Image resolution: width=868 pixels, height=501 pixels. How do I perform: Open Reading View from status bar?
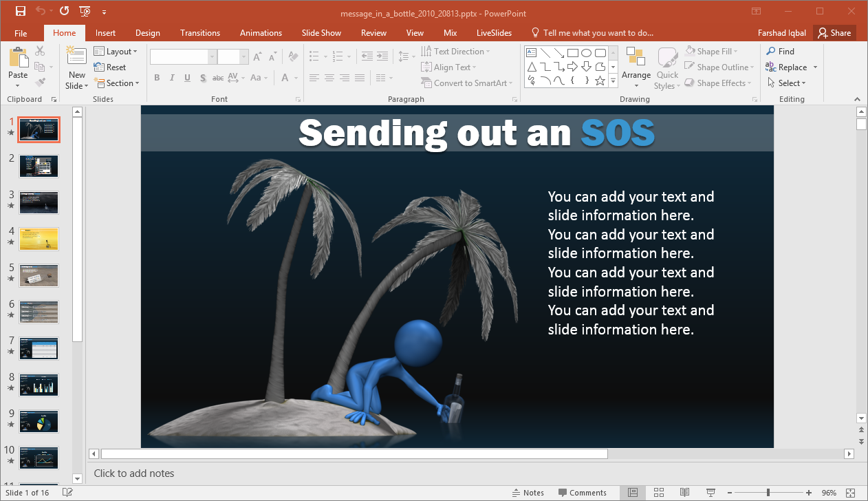(684, 493)
